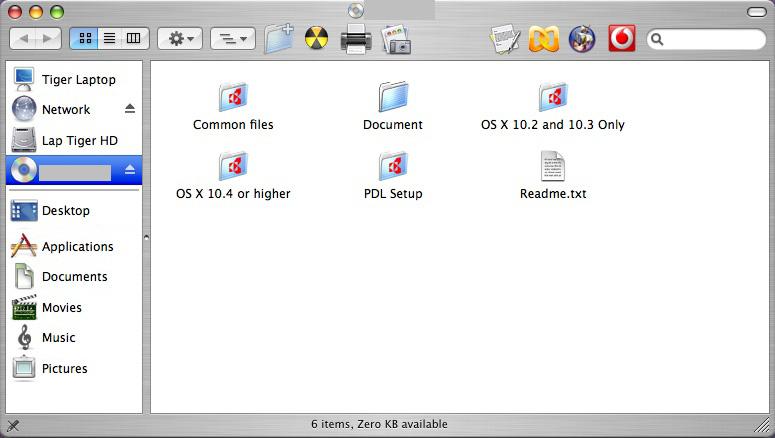Click the magnifying glass search icon
This screenshot has height=438, width=775.
[657, 39]
